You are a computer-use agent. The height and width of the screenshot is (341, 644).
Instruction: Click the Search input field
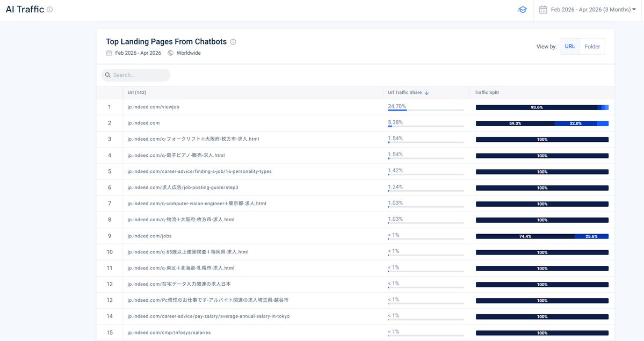point(135,75)
